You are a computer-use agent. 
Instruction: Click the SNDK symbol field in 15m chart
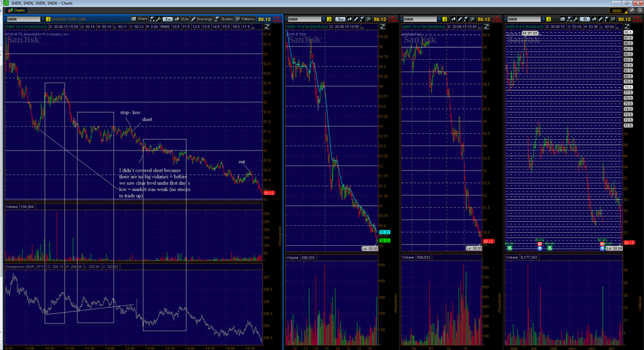(420, 19)
